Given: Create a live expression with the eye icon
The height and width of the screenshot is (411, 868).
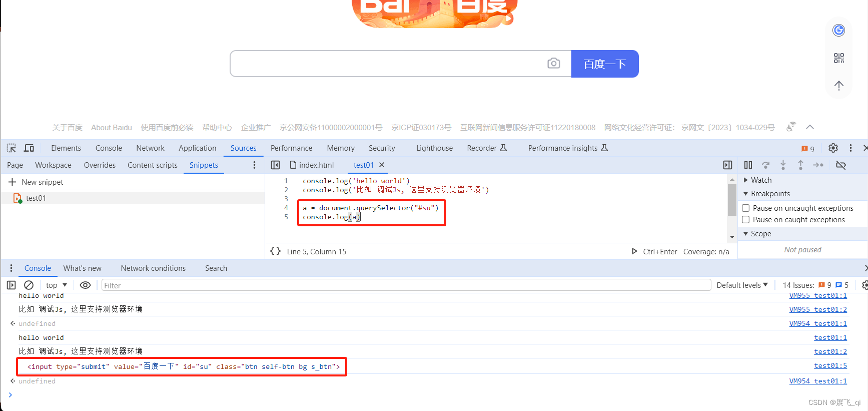Looking at the screenshot, I should point(86,285).
